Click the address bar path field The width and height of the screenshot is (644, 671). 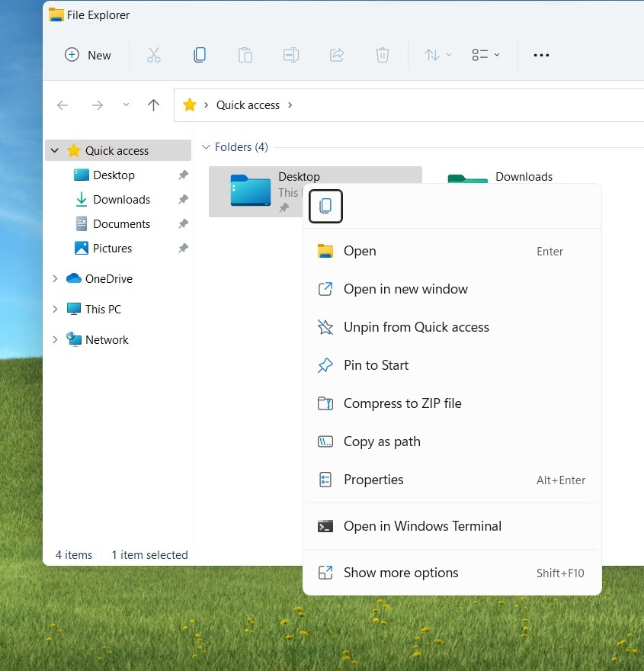click(409, 105)
